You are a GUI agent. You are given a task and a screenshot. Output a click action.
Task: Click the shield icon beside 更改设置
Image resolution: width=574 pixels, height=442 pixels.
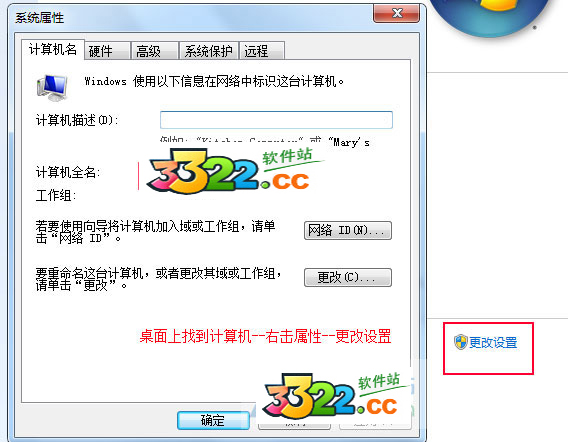[x=461, y=342]
